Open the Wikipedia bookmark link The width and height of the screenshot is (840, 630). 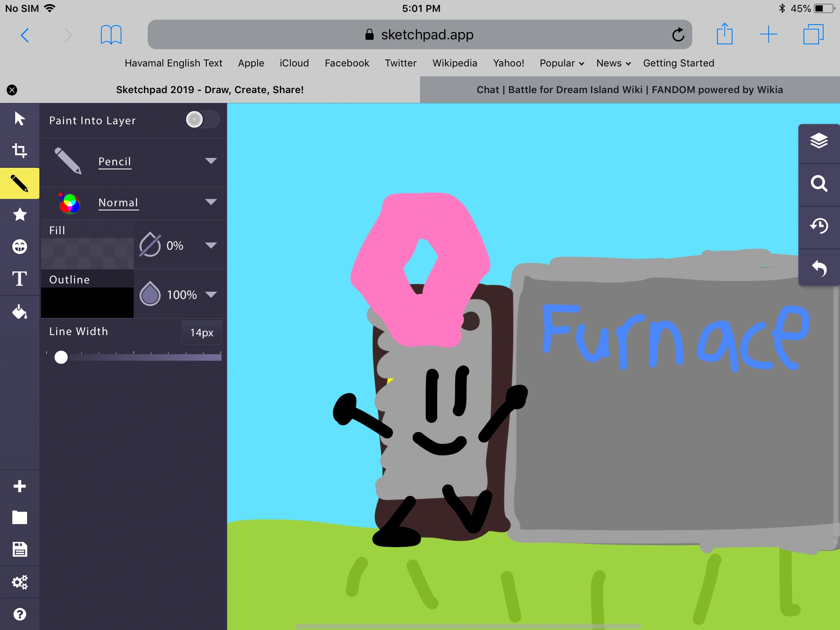(x=454, y=63)
